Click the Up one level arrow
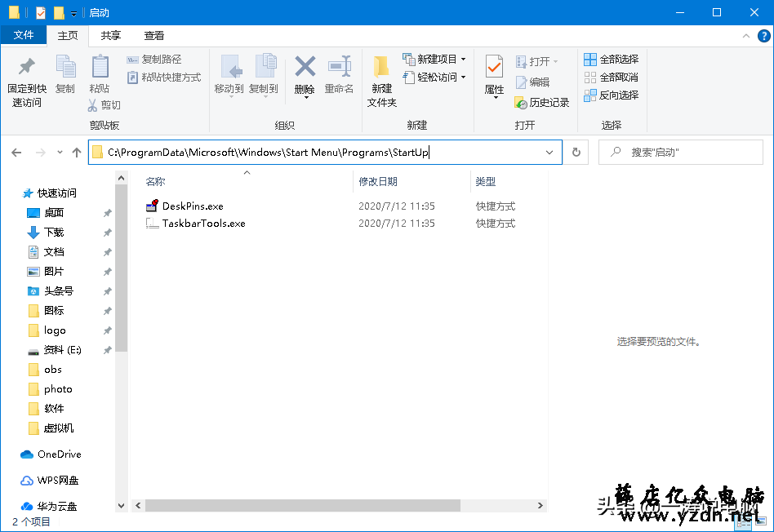 (77, 153)
